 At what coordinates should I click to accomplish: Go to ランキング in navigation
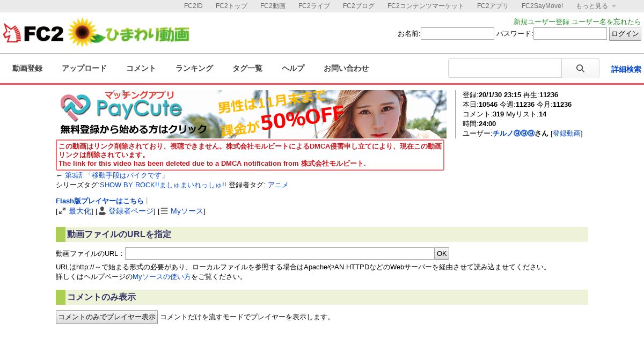pyautogui.click(x=194, y=69)
